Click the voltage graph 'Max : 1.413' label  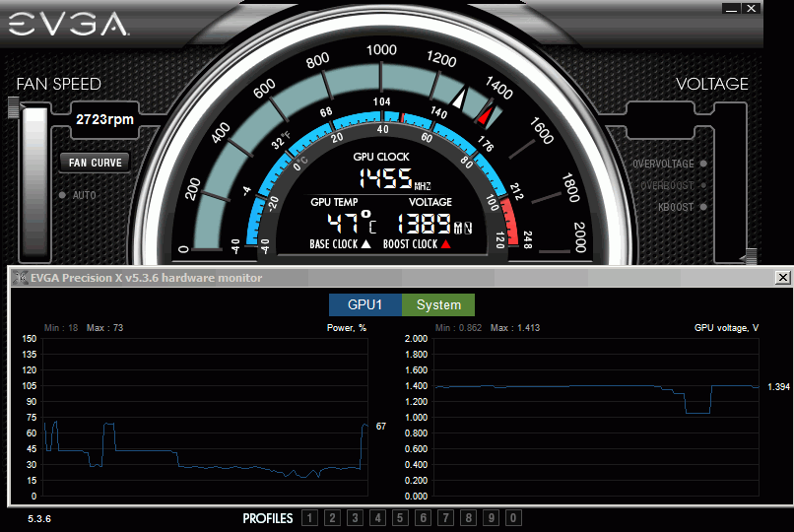pos(515,327)
